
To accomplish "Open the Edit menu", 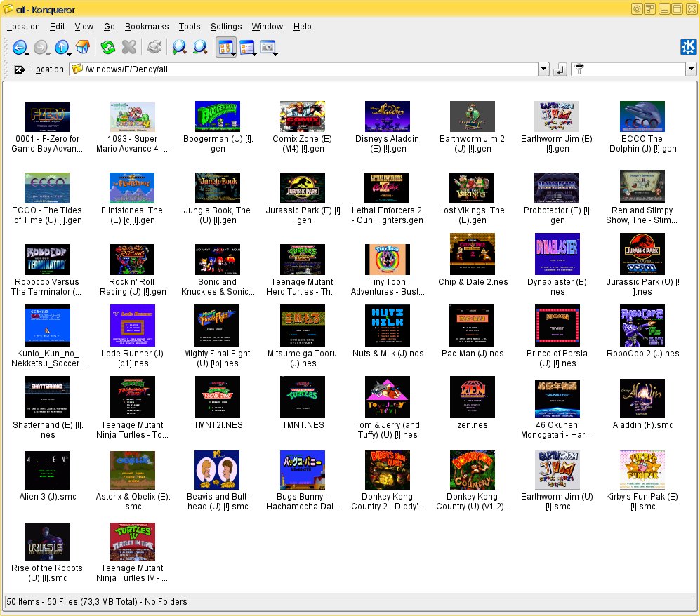I will (x=57, y=27).
